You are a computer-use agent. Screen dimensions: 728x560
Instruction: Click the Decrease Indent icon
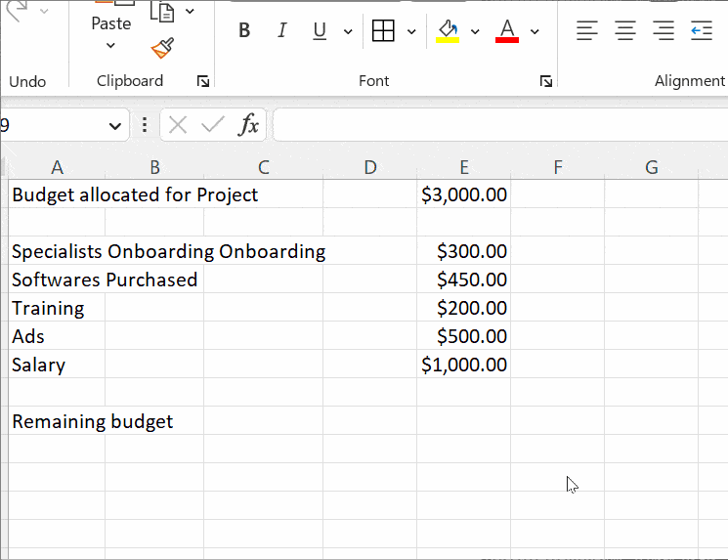click(x=702, y=31)
